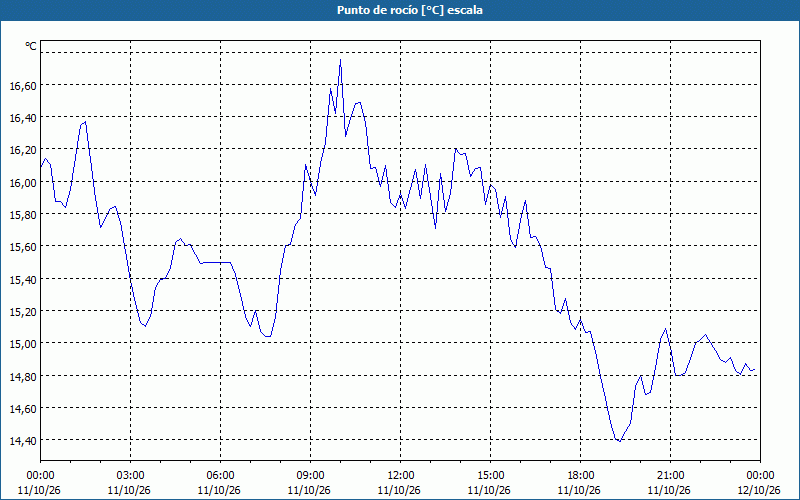Click the title 'Punto de rocío [°C] escala'
Image resolution: width=800 pixels, height=500 pixels.
(x=410, y=10)
